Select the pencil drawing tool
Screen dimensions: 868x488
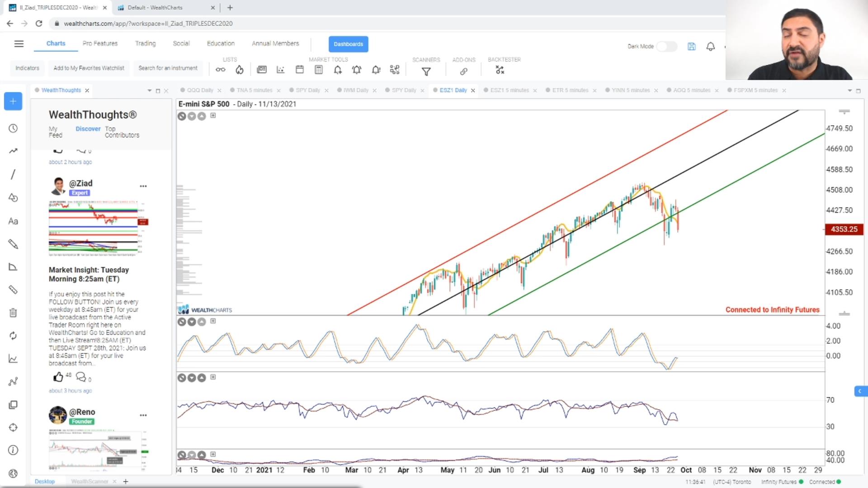[13, 244]
